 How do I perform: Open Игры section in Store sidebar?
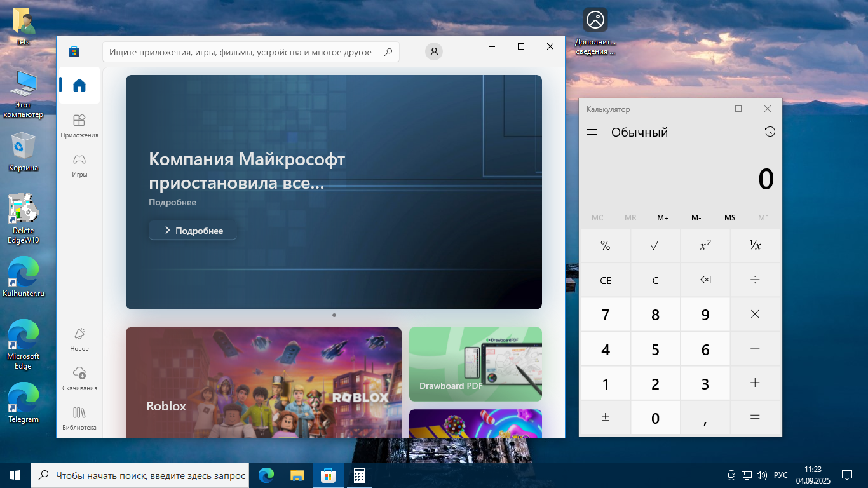(79, 165)
